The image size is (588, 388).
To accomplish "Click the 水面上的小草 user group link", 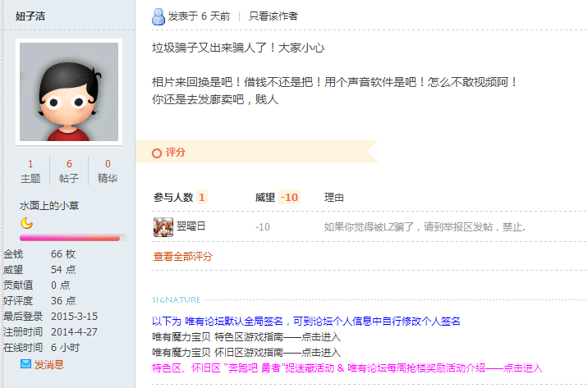I will click(x=49, y=206).
